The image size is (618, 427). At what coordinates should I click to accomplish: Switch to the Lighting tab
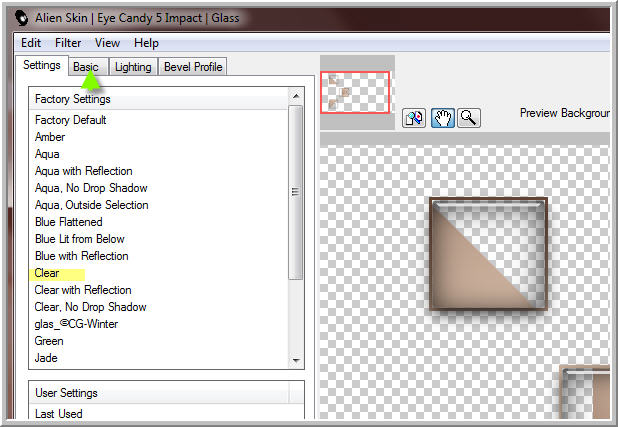pos(133,67)
